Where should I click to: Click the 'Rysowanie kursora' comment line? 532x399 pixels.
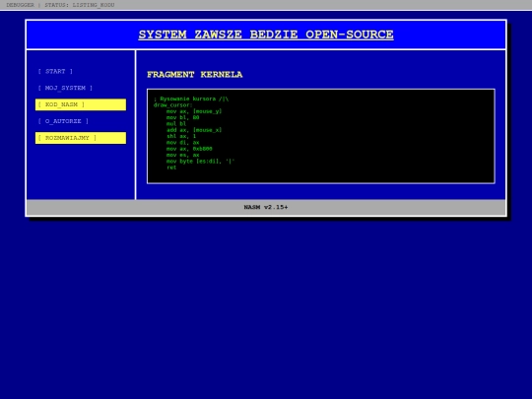tap(191, 99)
